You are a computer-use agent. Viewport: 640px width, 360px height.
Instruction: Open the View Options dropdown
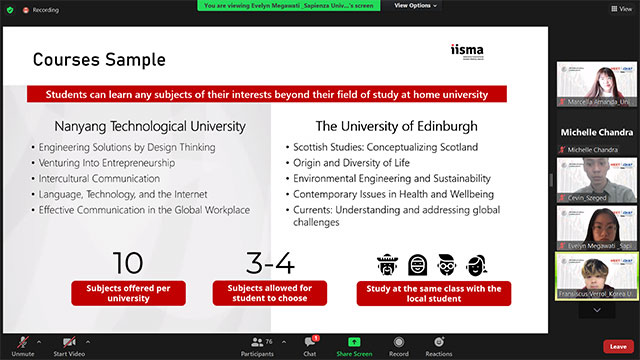point(415,6)
